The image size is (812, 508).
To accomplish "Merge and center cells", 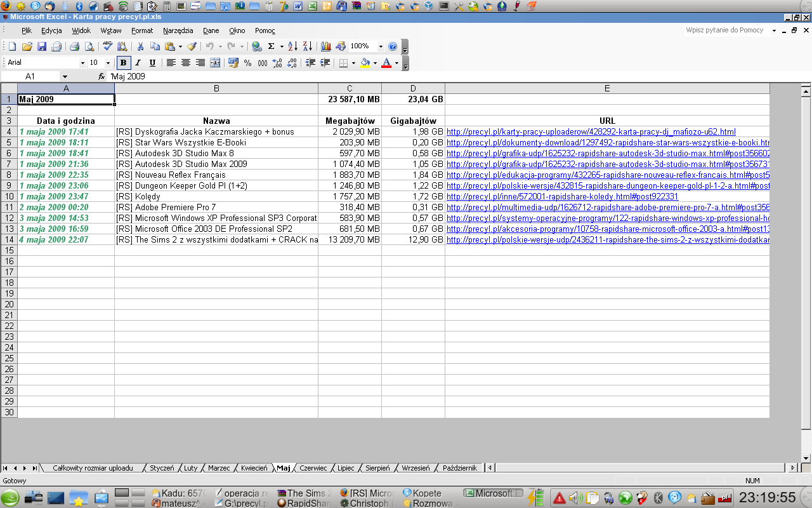I will pos(215,63).
